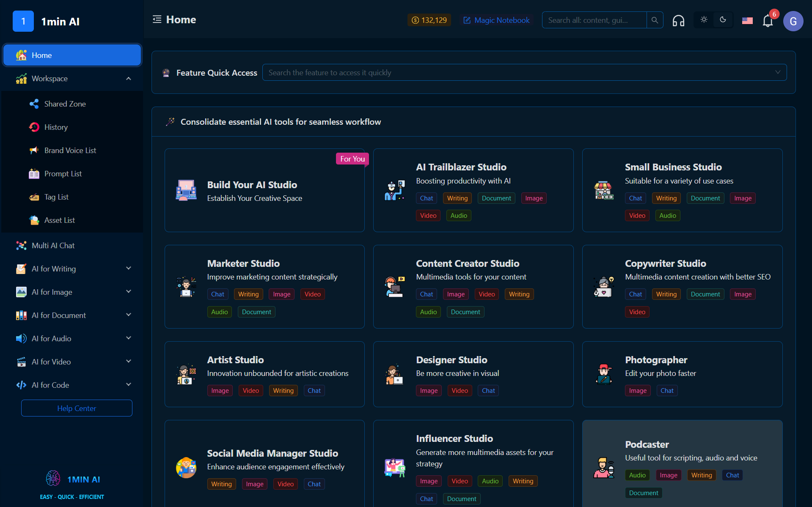
Task: Click the 1MIN AI brain logo at sidebar bottom
Action: (53, 478)
